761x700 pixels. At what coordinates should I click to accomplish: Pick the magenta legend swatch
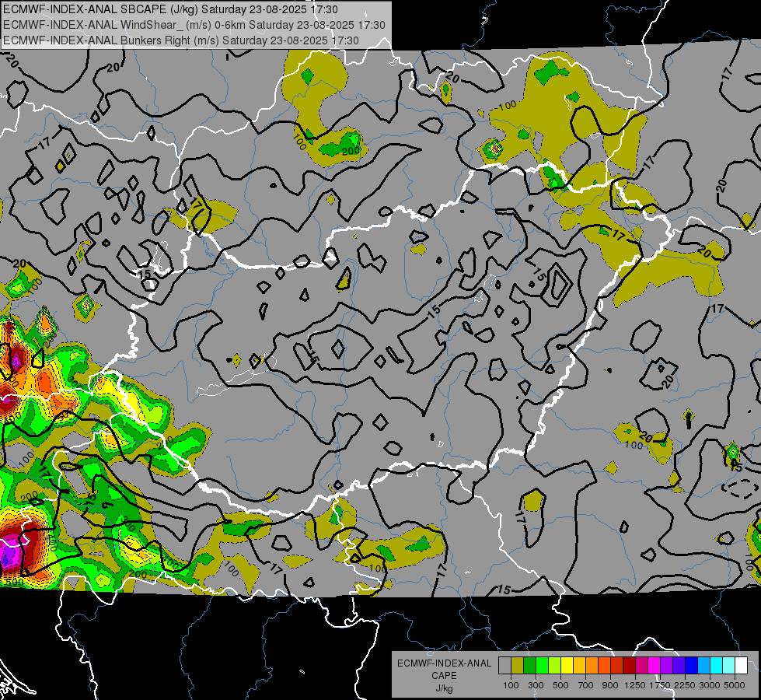pyautogui.click(x=655, y=665)
